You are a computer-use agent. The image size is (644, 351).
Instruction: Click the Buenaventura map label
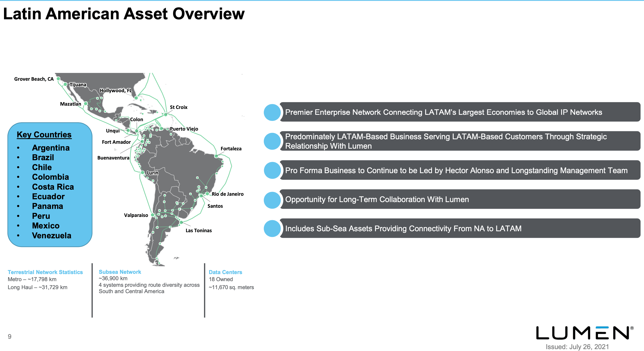click(x=113, y=158)
